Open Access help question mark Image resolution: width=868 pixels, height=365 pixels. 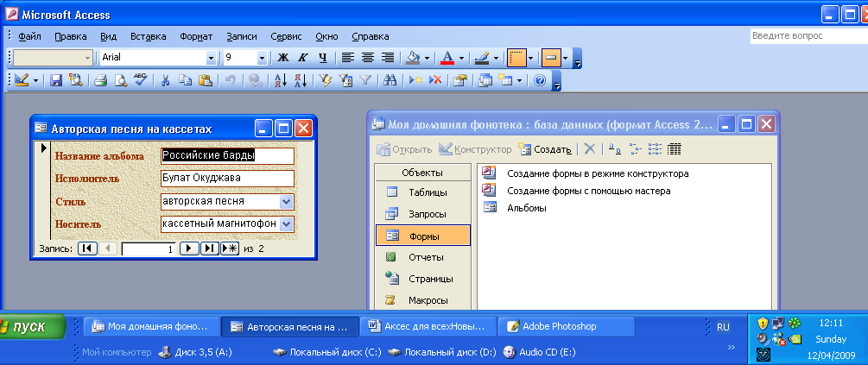540,81
